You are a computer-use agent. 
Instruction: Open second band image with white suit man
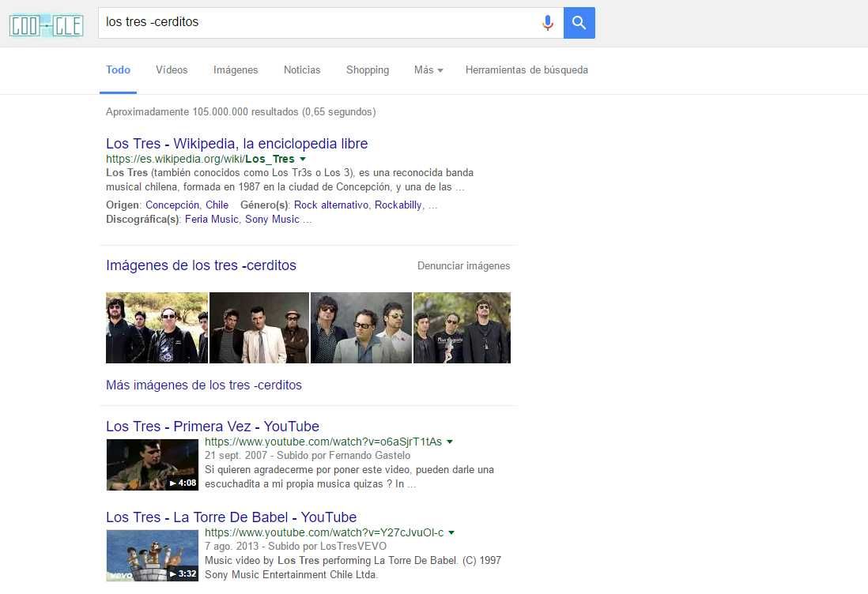(x=259, y=328)
